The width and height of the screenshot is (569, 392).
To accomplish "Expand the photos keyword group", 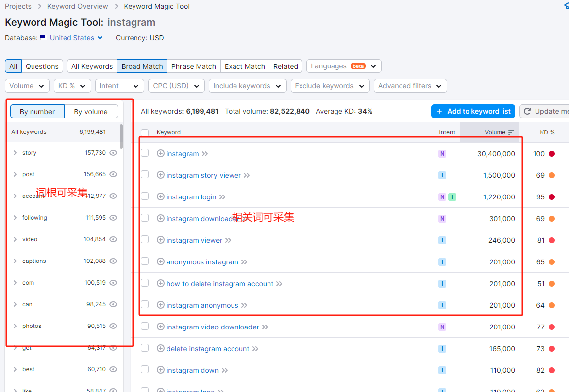I will [x=15, y=326].
